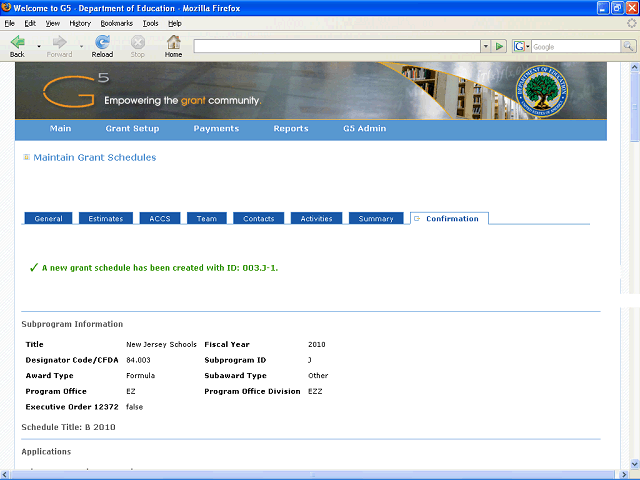Go back with the Back arrow
640x480 pixels.
(x=17, y=46)
